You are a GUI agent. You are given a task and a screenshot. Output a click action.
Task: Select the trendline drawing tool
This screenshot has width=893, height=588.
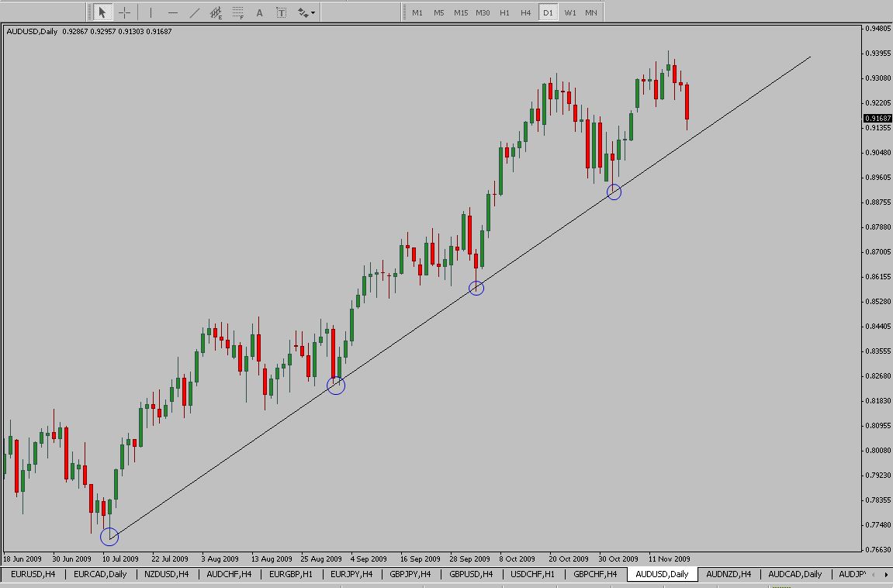pos(194,12)
